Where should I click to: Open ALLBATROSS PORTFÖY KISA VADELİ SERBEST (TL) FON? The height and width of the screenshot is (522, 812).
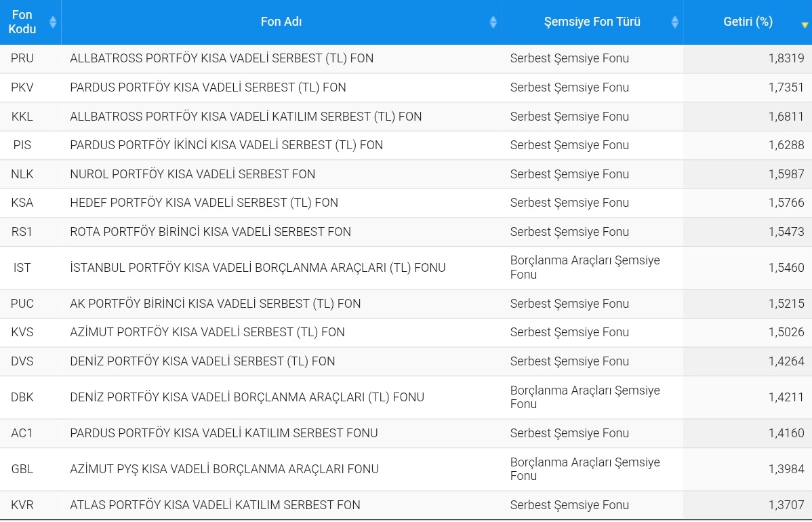(222, 58)
